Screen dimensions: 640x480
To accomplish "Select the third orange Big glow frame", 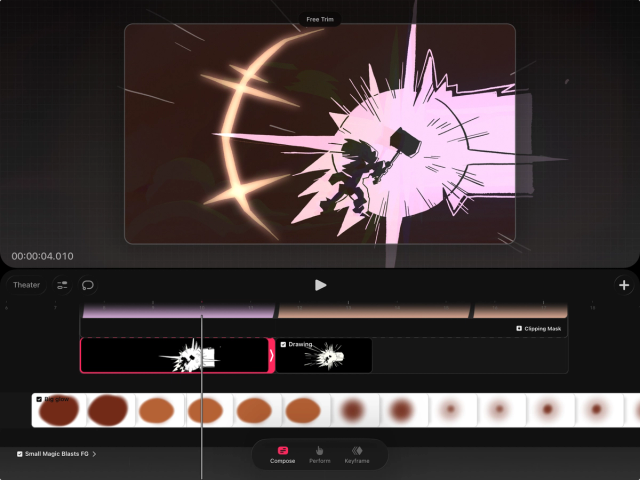I will tap(254, 410).
